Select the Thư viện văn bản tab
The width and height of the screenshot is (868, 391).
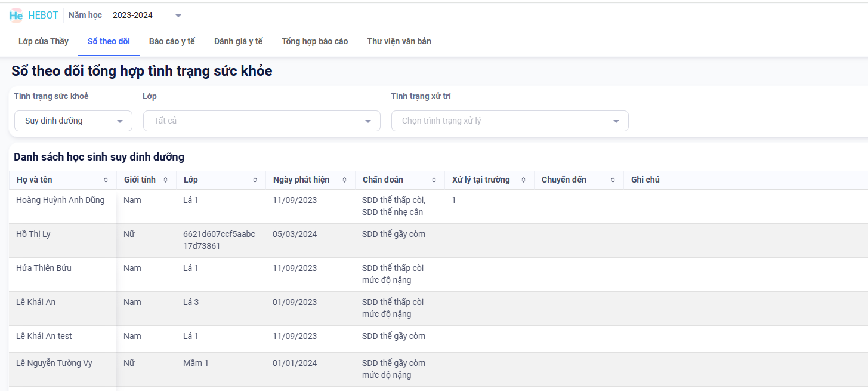[x=399, y=41]
